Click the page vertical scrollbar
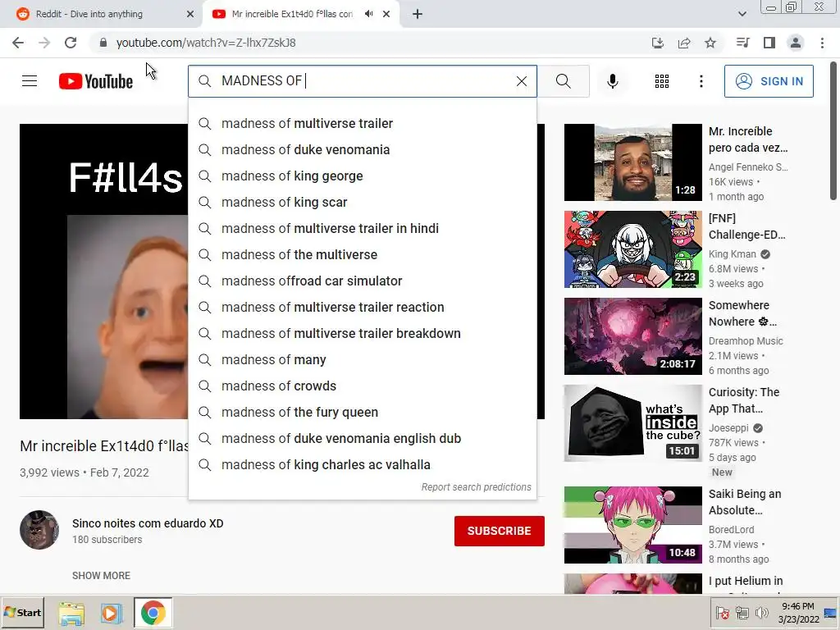This screenshot has height=630, width=840. (x=833, y=130)
